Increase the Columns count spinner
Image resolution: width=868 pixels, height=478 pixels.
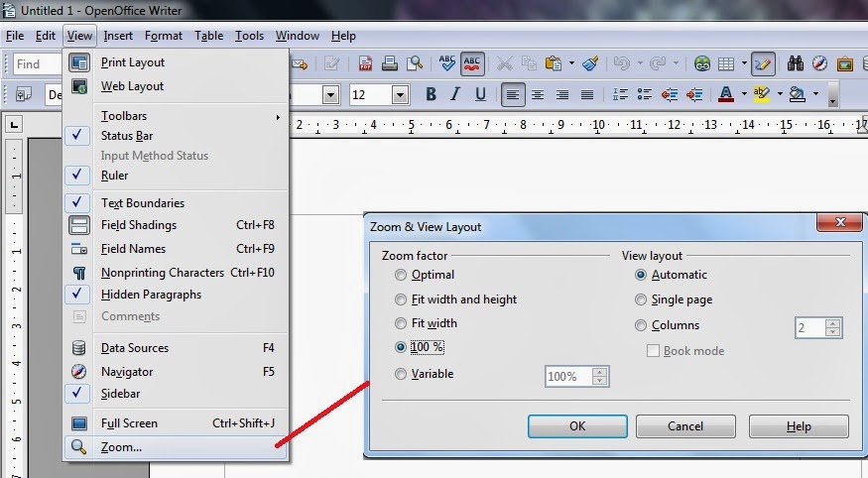[x=832, y=323]
